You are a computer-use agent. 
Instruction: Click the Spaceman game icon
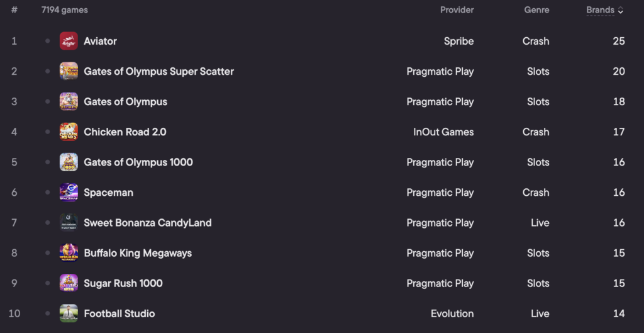click(69, 193)
